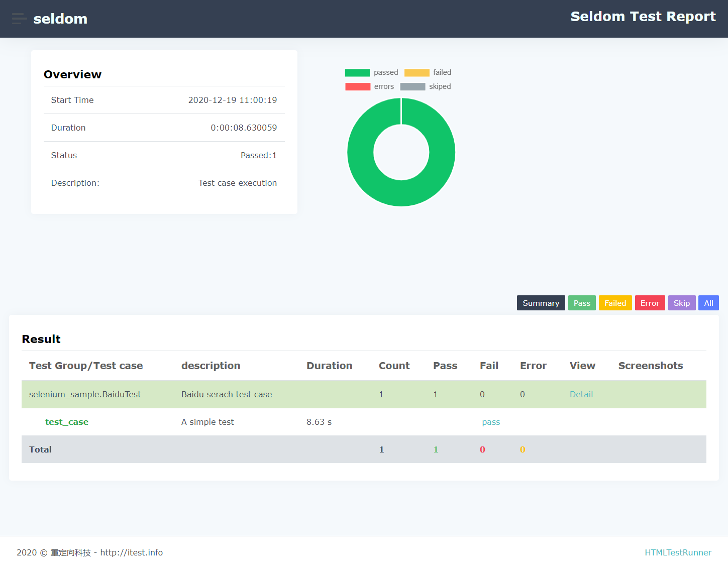Filter results by Error
The image size is (728, 566).
tap(650, 303)
